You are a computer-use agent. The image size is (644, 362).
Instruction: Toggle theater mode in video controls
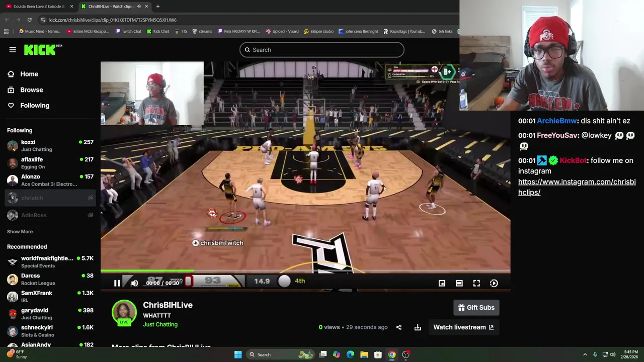pyautogui.click(x=459, y=283)
